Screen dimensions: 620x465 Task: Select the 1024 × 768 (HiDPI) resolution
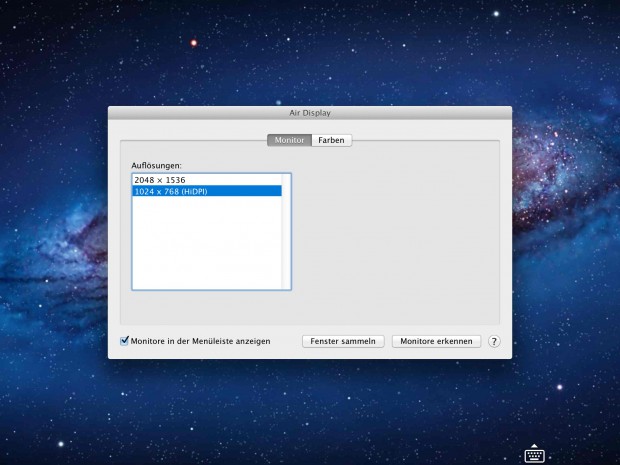[207, 191]
